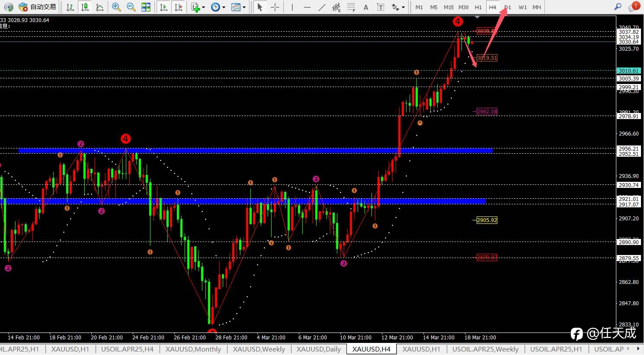Click the yellow 2905.92 price label

[x=487, y=220]
